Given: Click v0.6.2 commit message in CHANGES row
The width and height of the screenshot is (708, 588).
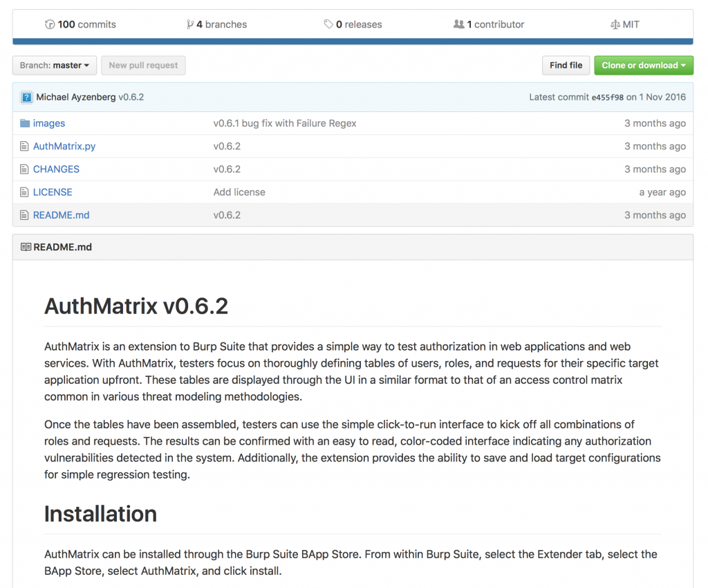Looking at the screenshot, I should 227,169.
